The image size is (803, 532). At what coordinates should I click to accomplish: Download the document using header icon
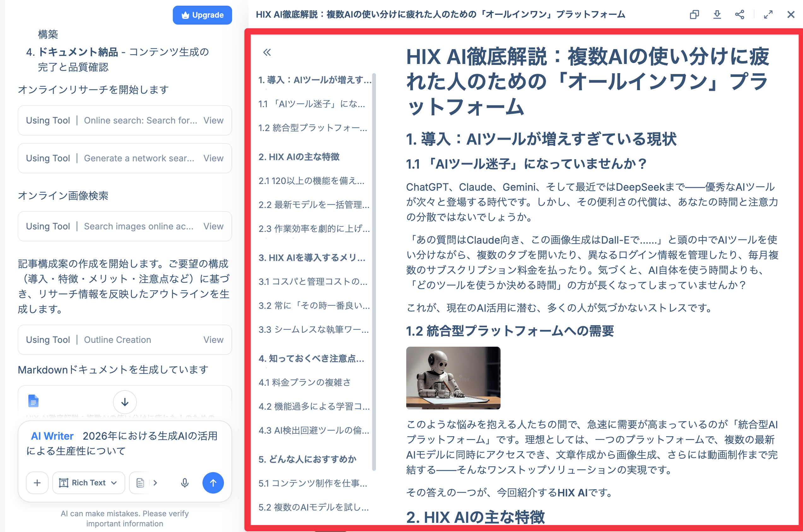point(717,14)
